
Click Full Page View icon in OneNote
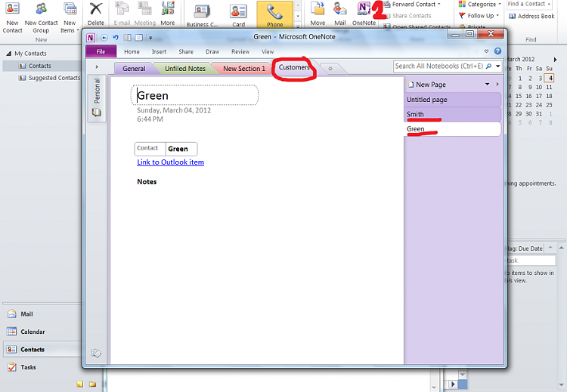point(139,38)
